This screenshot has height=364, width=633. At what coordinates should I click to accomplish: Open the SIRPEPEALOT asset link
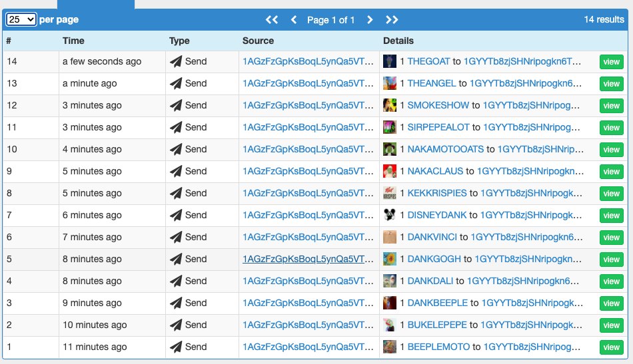(438, 127)
